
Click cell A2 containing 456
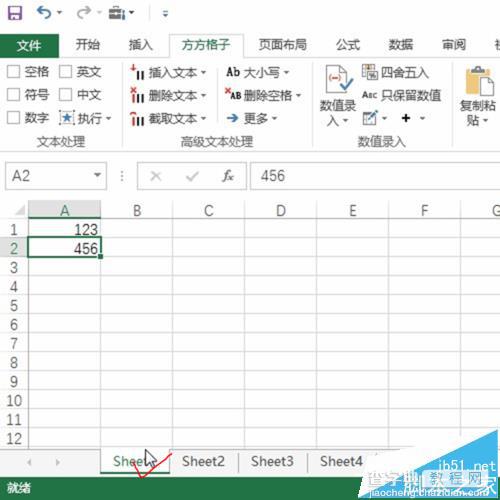(x=65, y=248)
